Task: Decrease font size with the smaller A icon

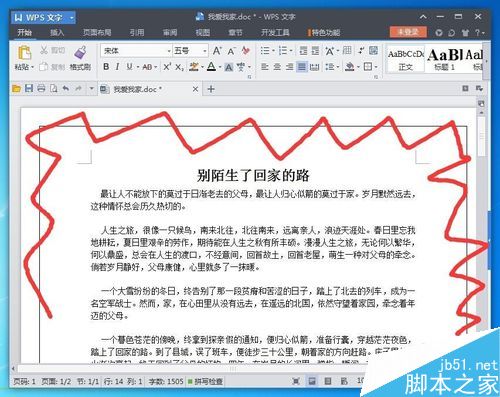Action: (231, 51)
